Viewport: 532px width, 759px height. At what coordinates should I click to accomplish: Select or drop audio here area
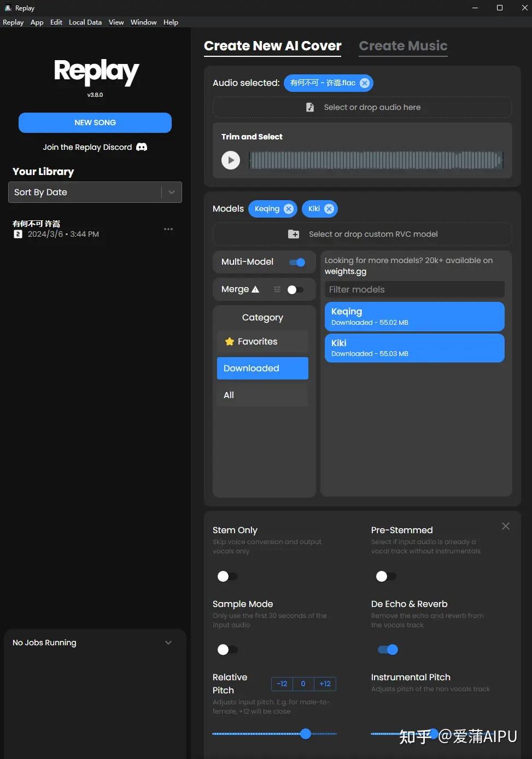coord(363,107)
